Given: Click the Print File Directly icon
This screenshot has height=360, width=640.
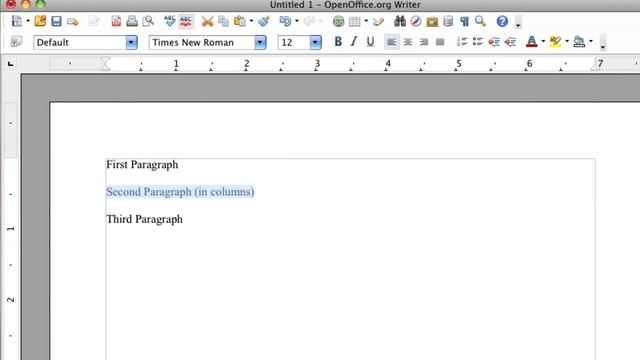Looking at the screenshot, I should [x=132, y=21].
